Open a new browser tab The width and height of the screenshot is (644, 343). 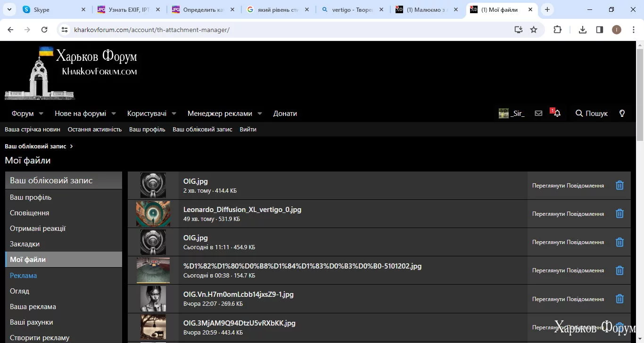pos(547,9)
